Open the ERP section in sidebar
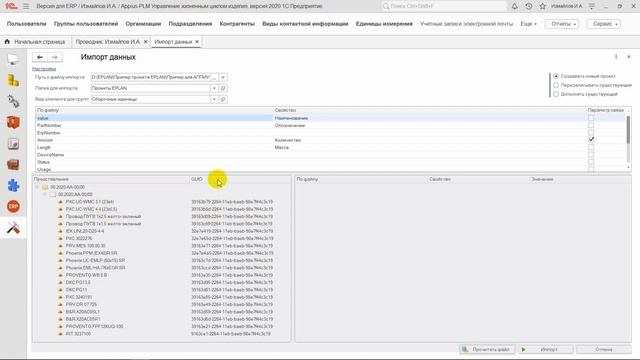The height and width of the screenshot is (360, 640). point(13,207)
